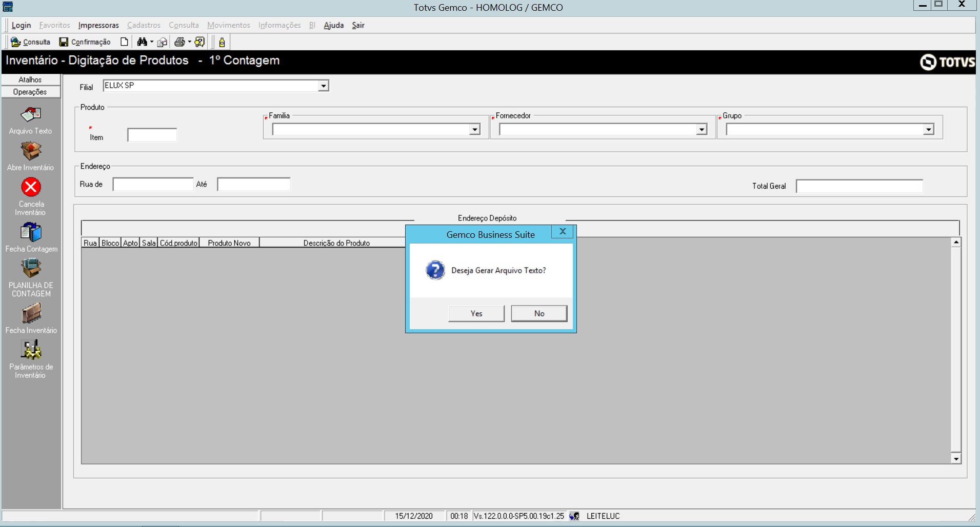Switch to the Operações sidebar tab
The width and height of the screenshot is (980, 527).
[x=31, y=92]
